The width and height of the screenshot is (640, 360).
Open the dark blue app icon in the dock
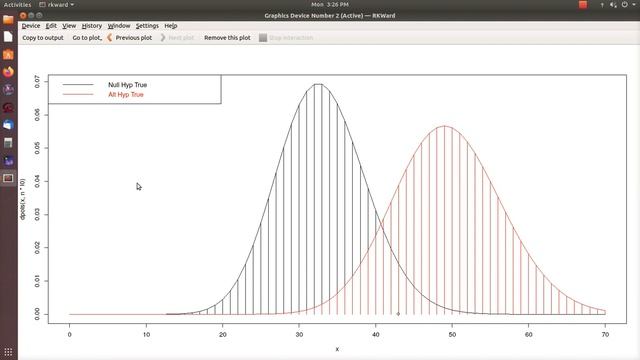8,160
